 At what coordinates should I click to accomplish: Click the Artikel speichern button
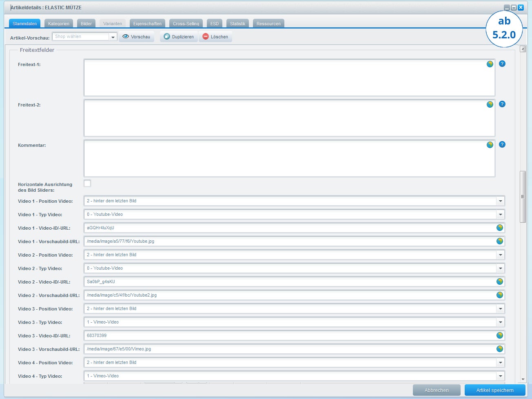pyautogui.click(x=495, y=390)
